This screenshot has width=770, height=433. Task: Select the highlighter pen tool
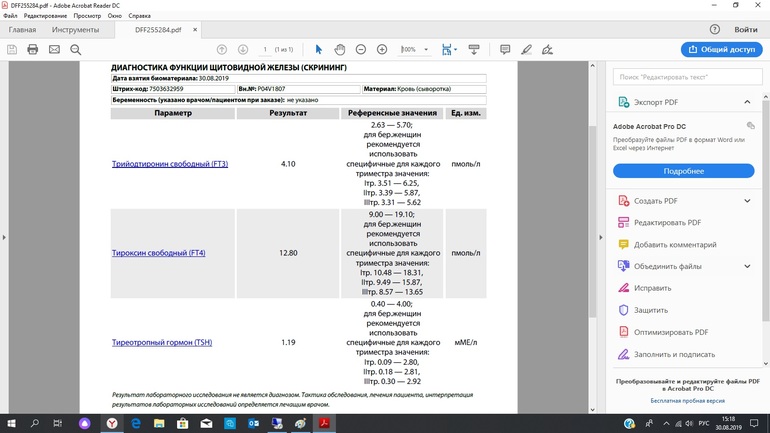pyautogui.click(x=526, y=49)
